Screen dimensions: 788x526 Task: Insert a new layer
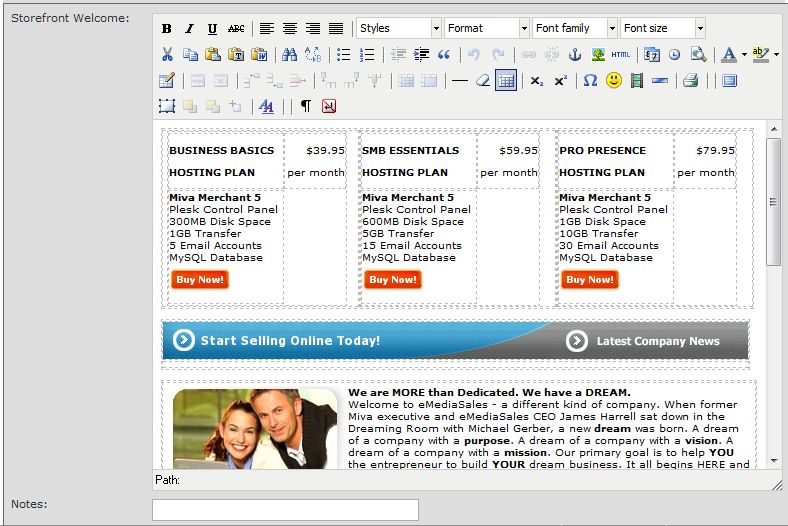pos(166,106)
